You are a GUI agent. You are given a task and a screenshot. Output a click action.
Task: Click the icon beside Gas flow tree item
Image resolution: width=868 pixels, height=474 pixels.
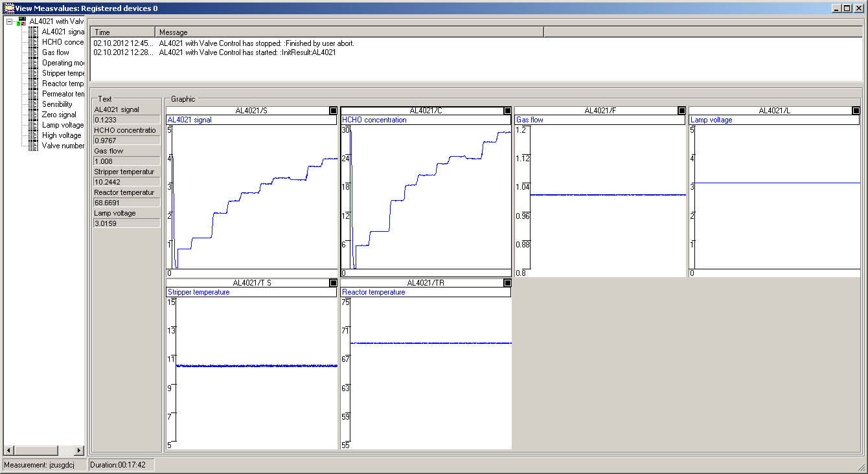pos(33,52)
